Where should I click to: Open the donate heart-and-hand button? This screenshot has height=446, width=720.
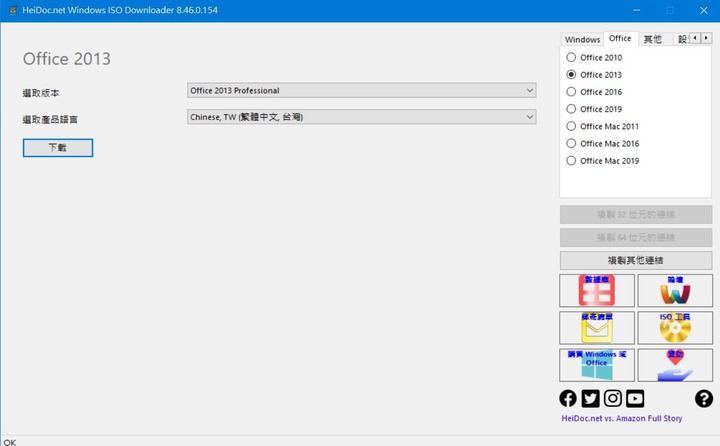click(x=675, y=365)
